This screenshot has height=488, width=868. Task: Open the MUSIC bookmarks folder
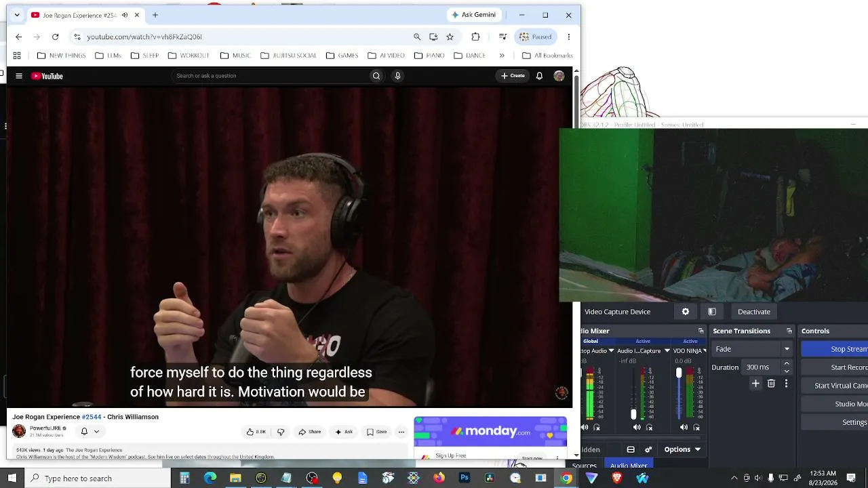pos(235,56)
